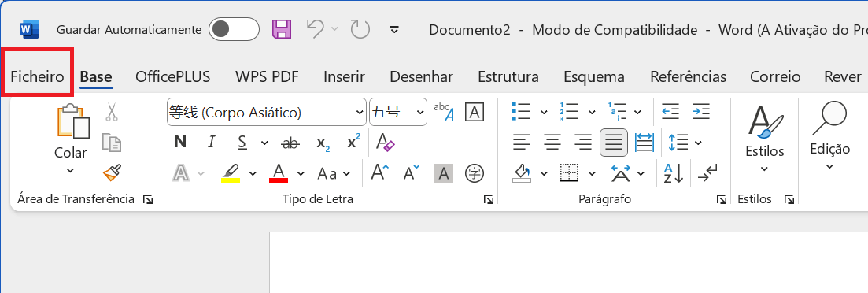Open text effects outlined A
The image size is (868, 293).
point(181,173)
